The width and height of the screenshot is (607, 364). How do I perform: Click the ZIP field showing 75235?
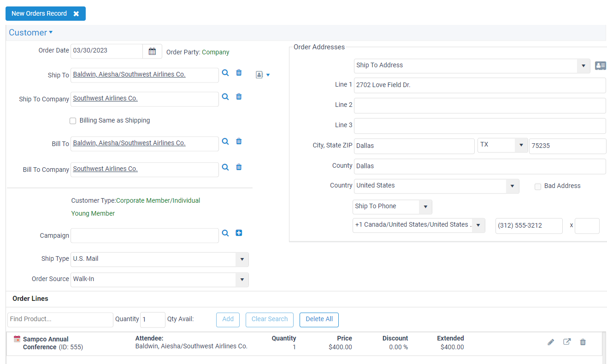(568, 146)
